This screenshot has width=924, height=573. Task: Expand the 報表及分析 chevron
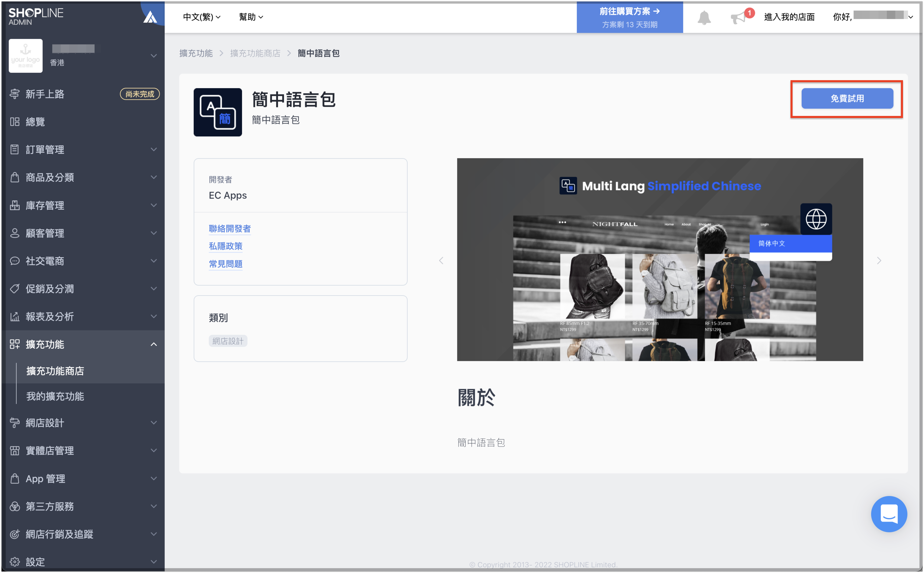(154, 316)
